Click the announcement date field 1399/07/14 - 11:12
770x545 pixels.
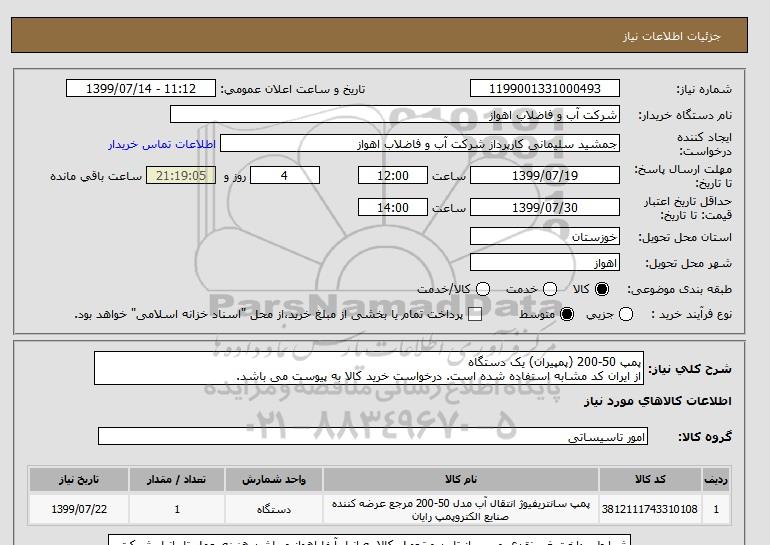141,88
